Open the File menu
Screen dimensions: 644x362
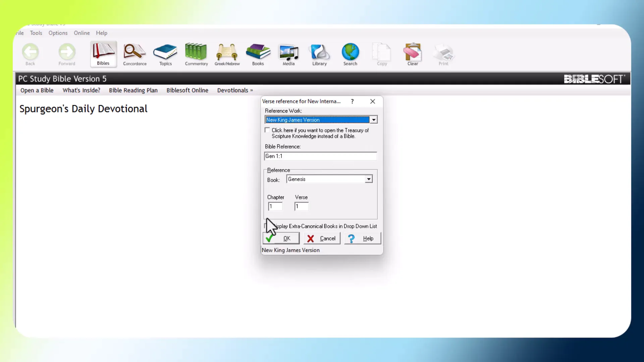(x=20, y=33)
